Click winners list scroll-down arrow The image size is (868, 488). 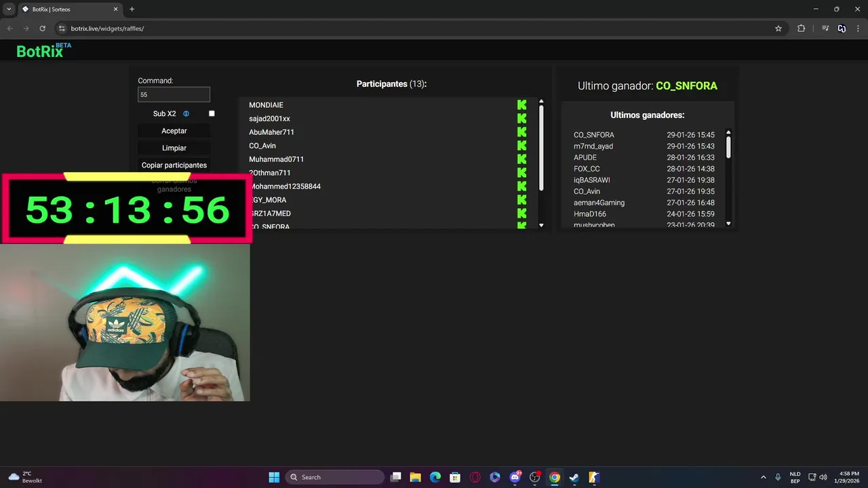click(729, 223)
